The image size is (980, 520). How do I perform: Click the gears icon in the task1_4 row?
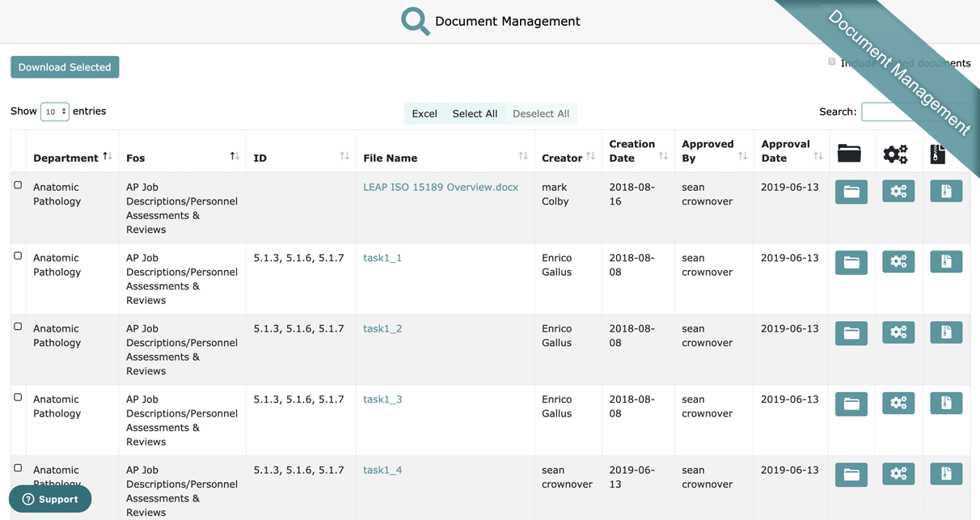(898, 474)
